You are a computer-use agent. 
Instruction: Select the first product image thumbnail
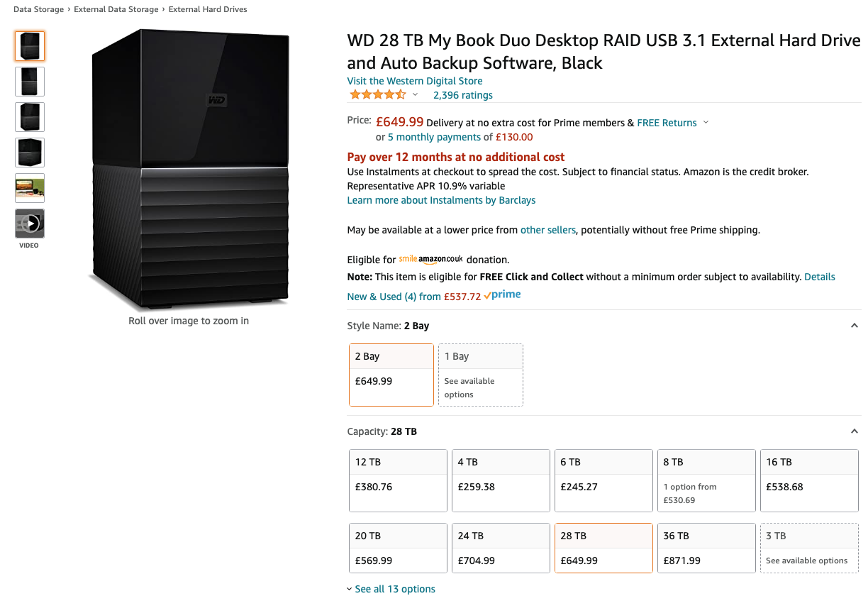tap(30, 46)
